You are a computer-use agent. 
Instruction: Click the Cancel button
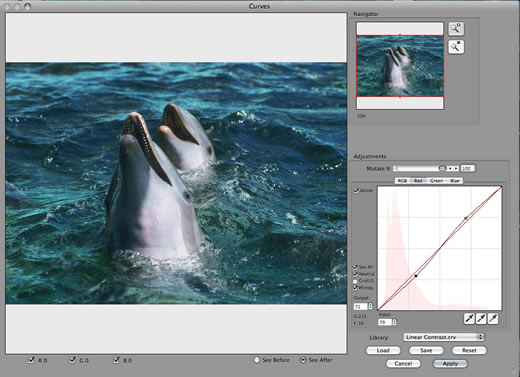point(403,363)
